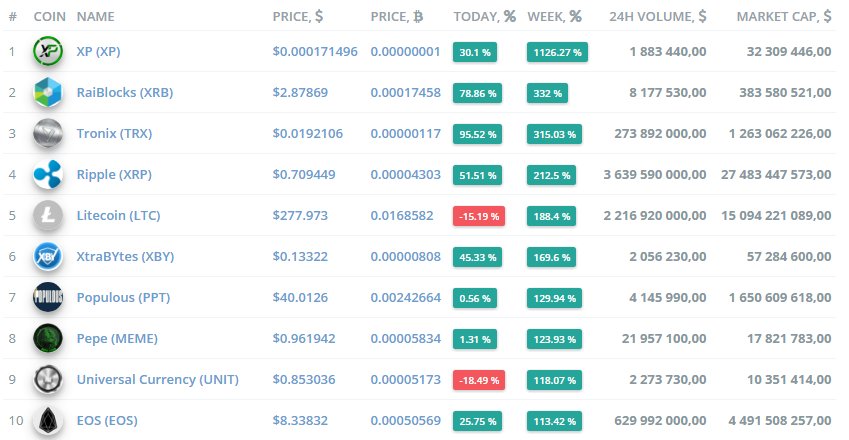
Task: Click the # rank column header
Action: (x=12, y=17)
